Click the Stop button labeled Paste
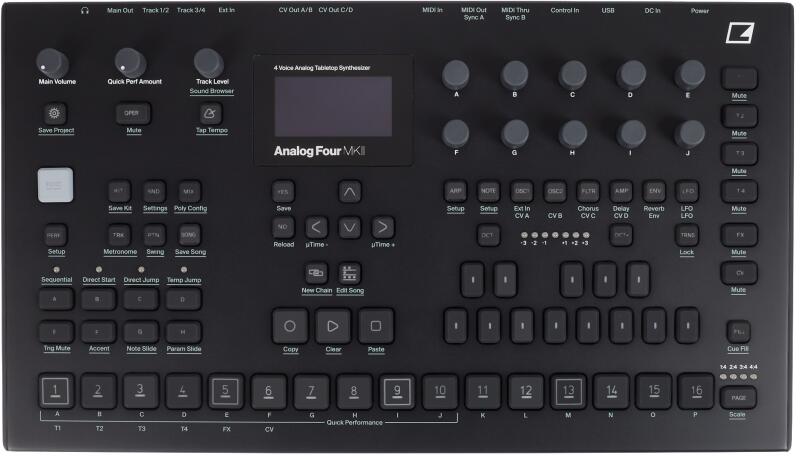This screenshot has height=458, width=800. pyautogui.click(x=376, y=325)
